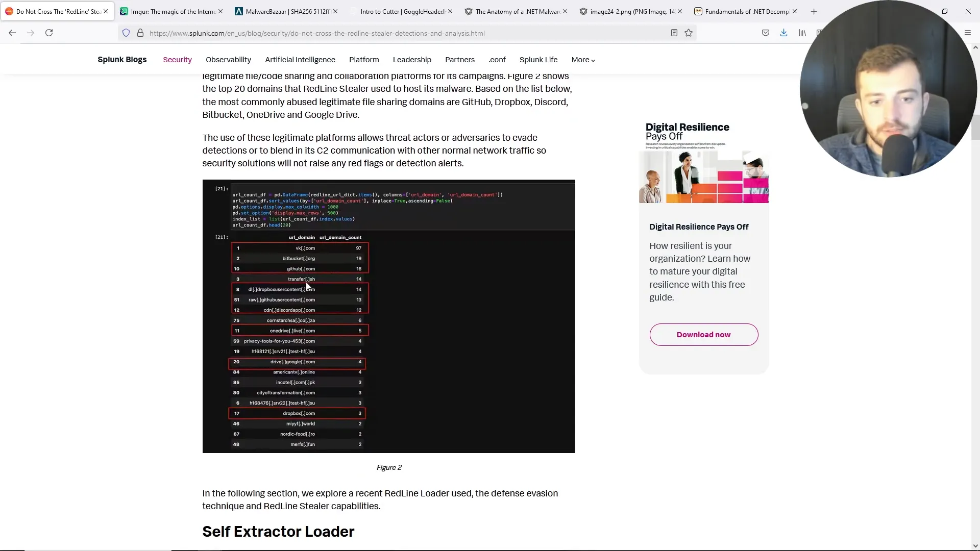This screenshot has height=551, width=980.
Task: Switch to the MalwareBazaar tab
Action: pos(283,11)
